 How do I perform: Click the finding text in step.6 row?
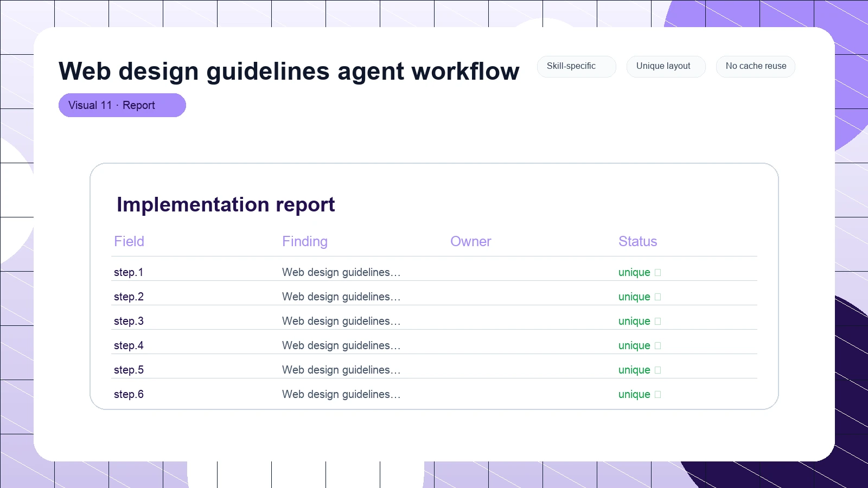(x=341, y=394)
